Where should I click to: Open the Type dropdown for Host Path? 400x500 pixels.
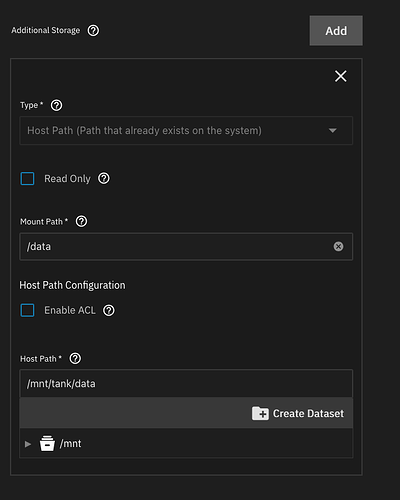pyautogui.click(x=186, y=130)
